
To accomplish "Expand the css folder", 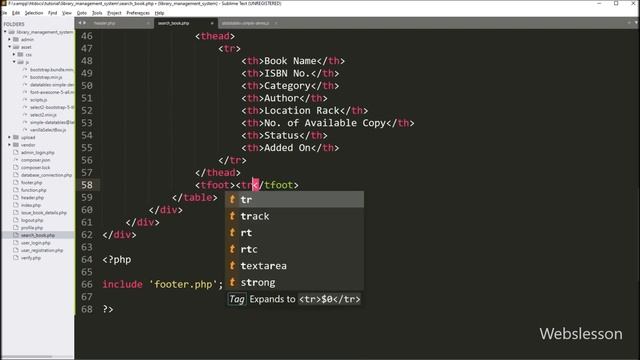I will (x=14, y=54).
